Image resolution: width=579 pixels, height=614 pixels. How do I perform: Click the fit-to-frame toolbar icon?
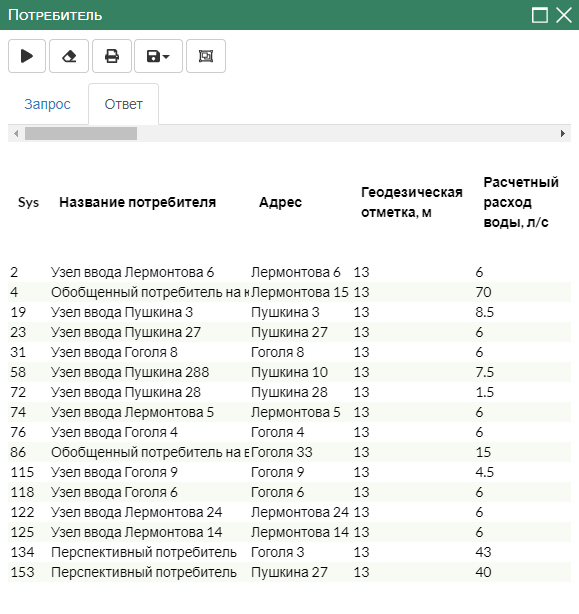tap(206, 56)
